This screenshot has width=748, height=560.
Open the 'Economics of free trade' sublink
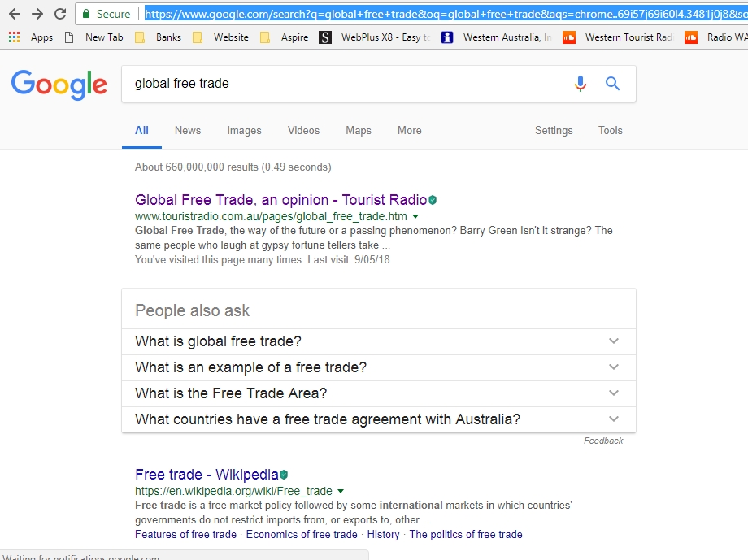tap(302, 534)
